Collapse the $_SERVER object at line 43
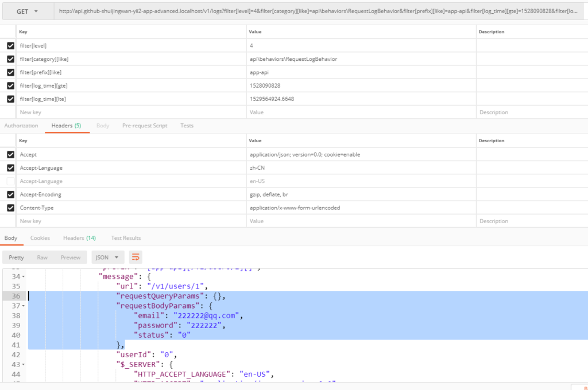 (x=23, y=365)
